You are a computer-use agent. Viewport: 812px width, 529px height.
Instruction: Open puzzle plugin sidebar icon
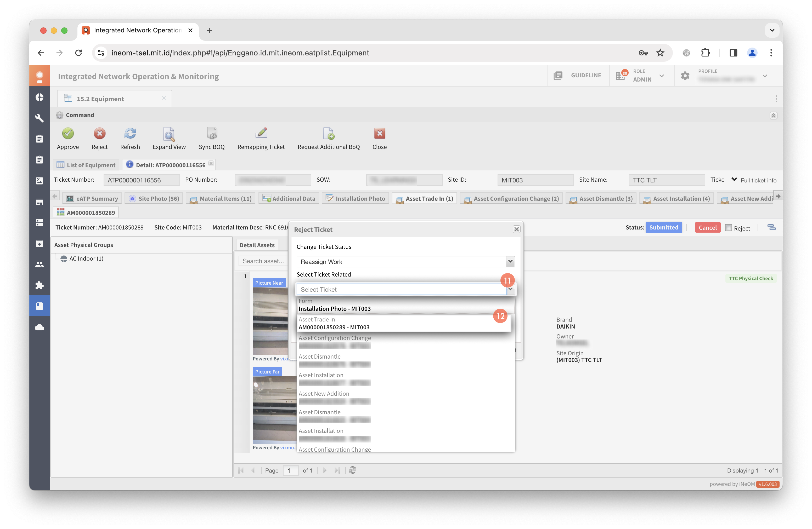(40, 285)
